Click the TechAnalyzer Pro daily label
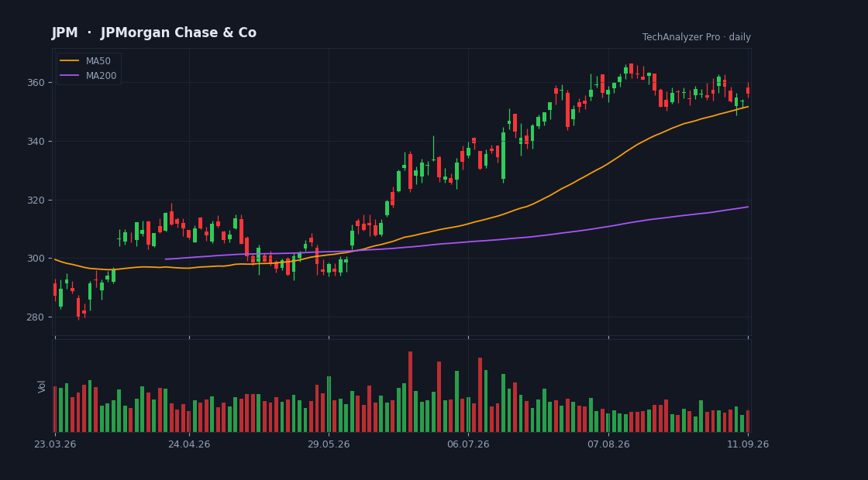This screenshot has width=868, height=480. pos(697,37)
